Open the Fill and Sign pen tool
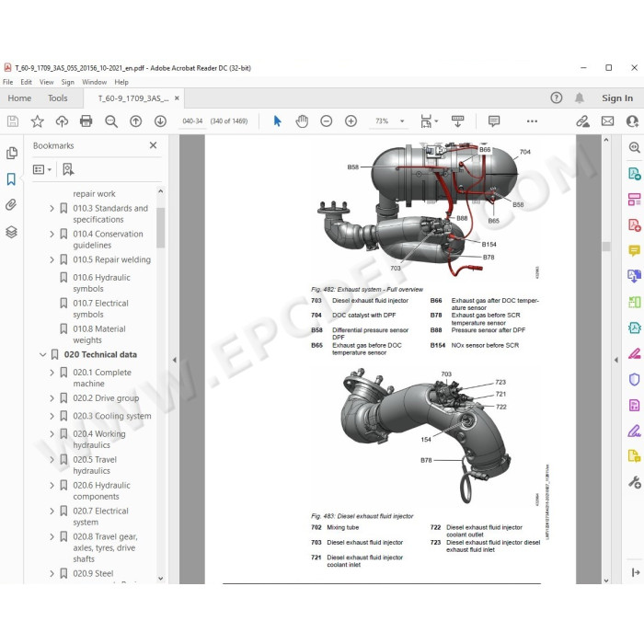Image resolution: width=644 pixels, height=644 pixels. [635, 431]
